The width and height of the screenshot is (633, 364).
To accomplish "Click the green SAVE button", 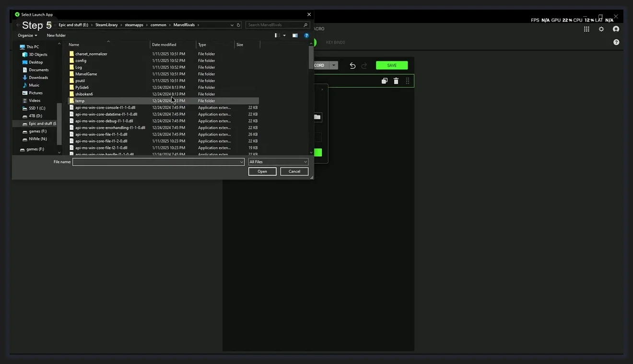I will [x=391, y=65].
